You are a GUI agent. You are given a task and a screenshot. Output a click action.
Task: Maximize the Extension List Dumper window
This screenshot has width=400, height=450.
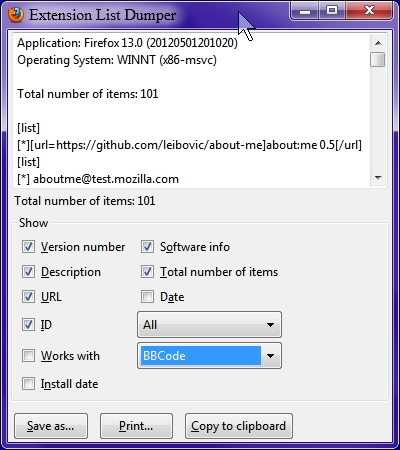pyautogui.click(x=332, y=11)
